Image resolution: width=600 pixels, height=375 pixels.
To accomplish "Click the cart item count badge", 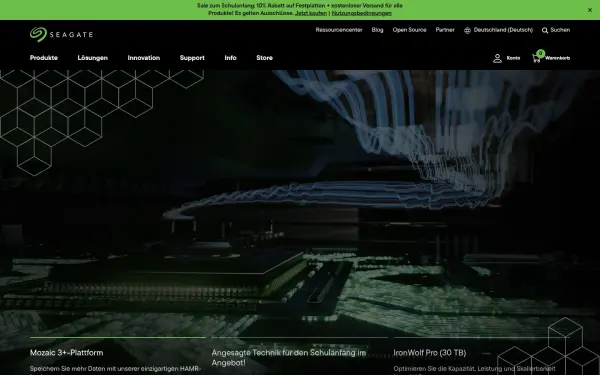I will click(540, 54).
